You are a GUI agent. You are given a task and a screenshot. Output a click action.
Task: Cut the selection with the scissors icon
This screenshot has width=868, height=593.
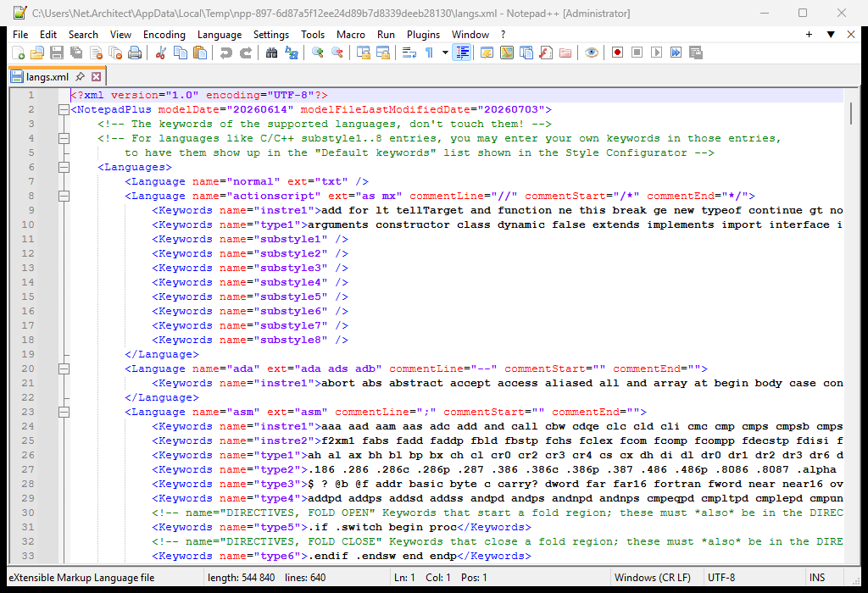(x=160, y=53)
